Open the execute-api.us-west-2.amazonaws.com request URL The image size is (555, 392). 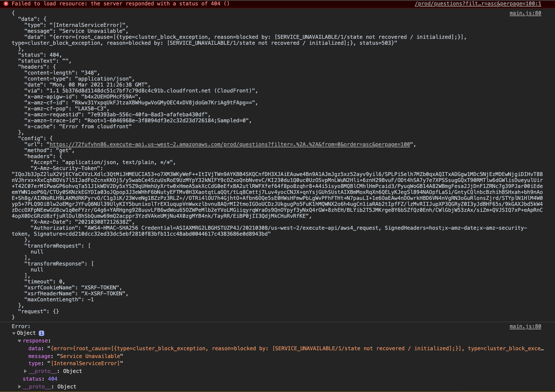230,144
